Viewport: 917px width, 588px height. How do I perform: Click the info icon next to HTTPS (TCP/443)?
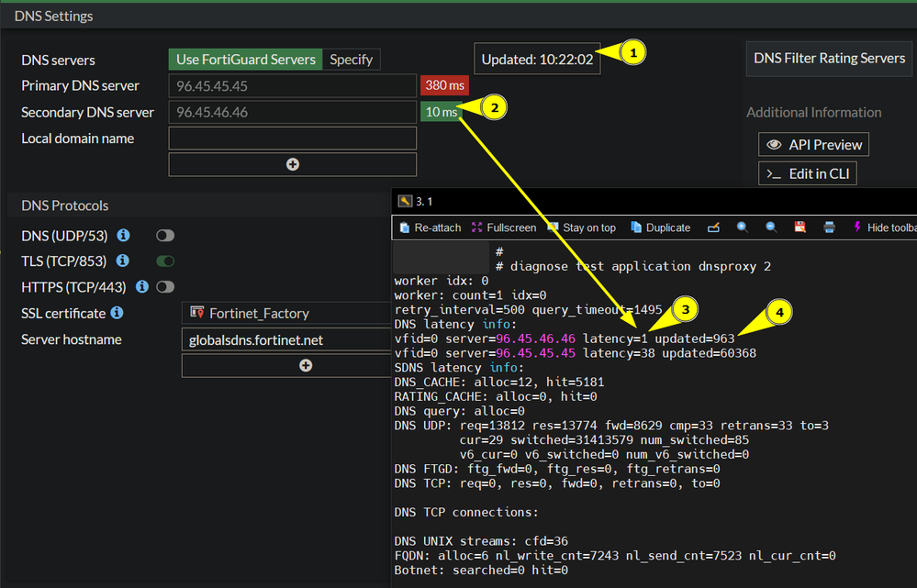[x=142, y=287]
